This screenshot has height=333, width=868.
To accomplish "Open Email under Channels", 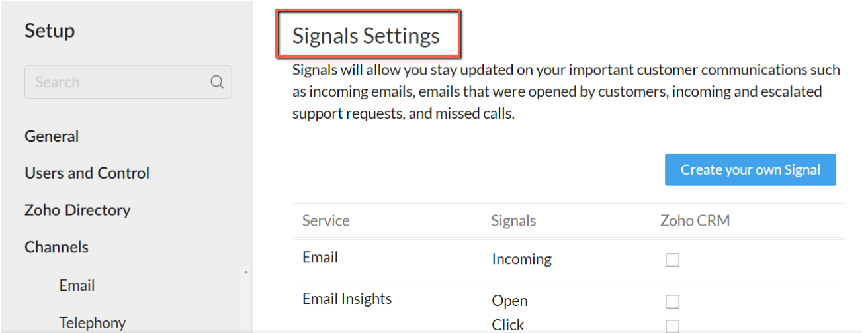I will (77, 285).
